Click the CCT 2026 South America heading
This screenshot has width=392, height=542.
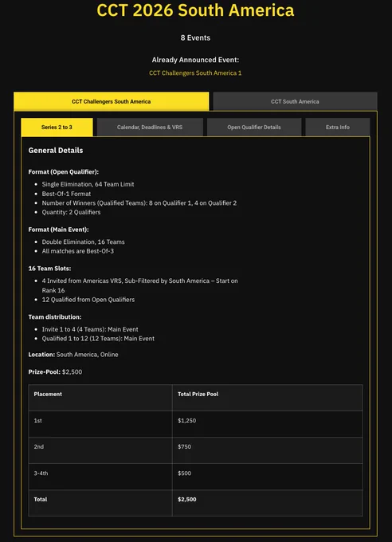click(195, 10)
